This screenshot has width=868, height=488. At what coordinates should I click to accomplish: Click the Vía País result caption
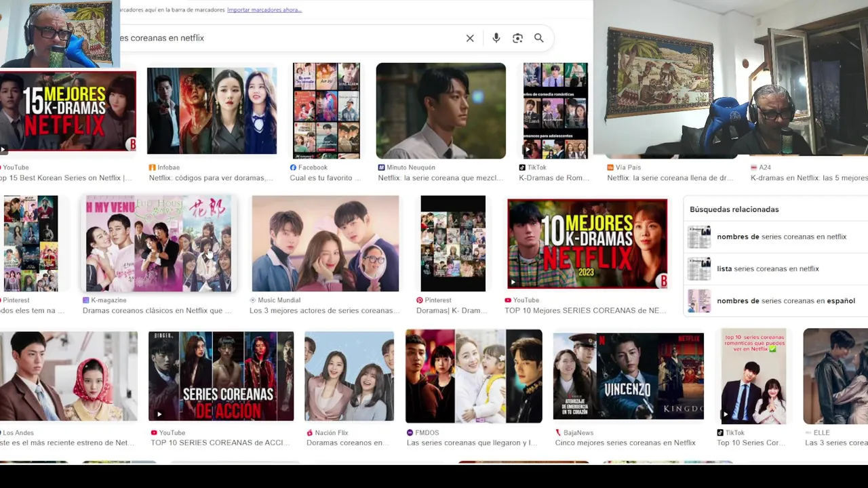(x=670, y=178)
